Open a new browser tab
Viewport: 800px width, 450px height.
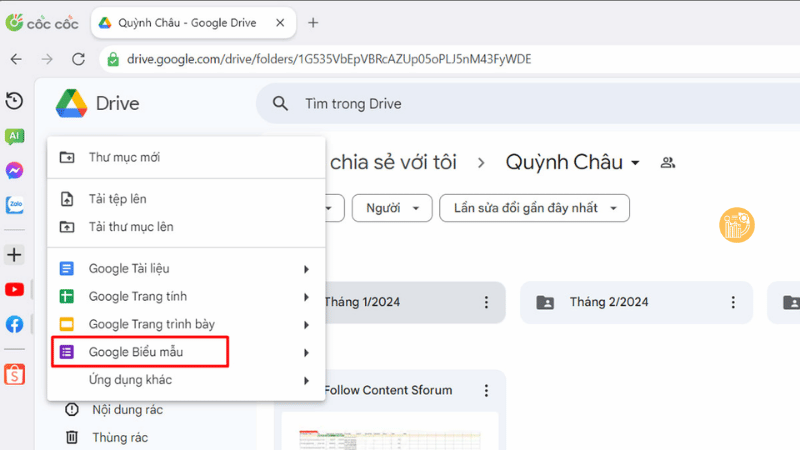(313, 23)
